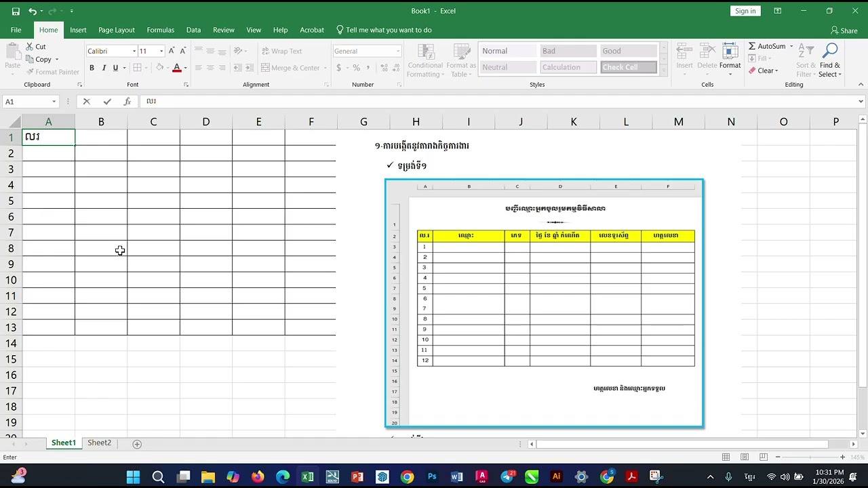868x488 pixels.
Task: Open Find & Select
Action: click(830, 61)
